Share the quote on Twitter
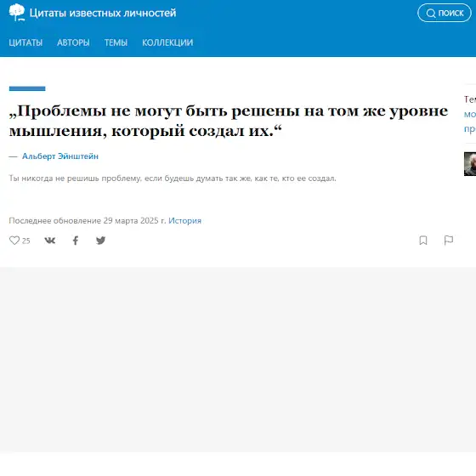The width and height of the screenshot is (476, 476). point(101,241)
